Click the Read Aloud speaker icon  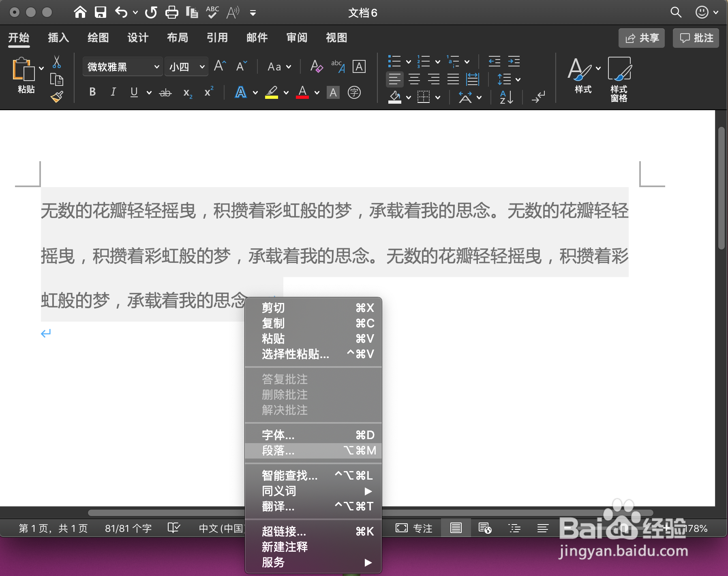pos(233,12)
